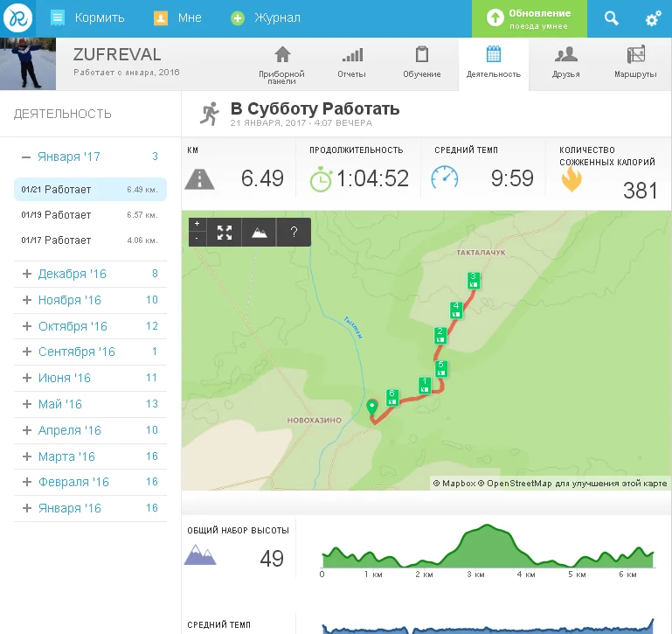Select the 01/17 Работает 4.06 км activity
This screenshot has height=634, width=672.
pyautogui.click(x=90, y=240)
